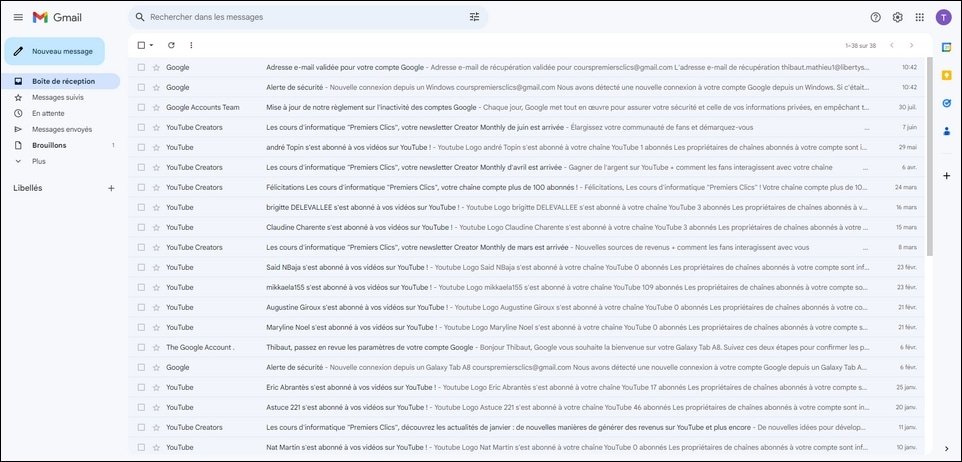
Task: Select the Maryline Noel email checkbox
Action: click(141, 327)
